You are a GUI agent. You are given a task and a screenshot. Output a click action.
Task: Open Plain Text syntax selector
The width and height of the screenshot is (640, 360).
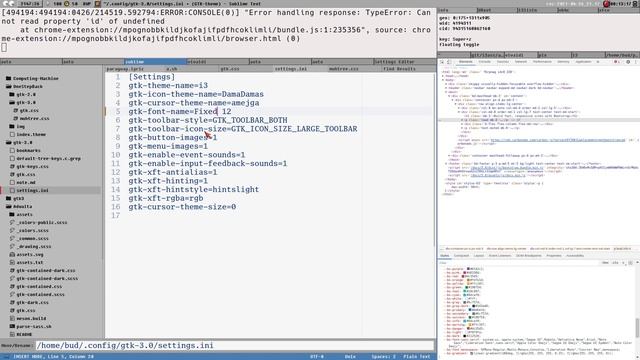click(417, 357)
